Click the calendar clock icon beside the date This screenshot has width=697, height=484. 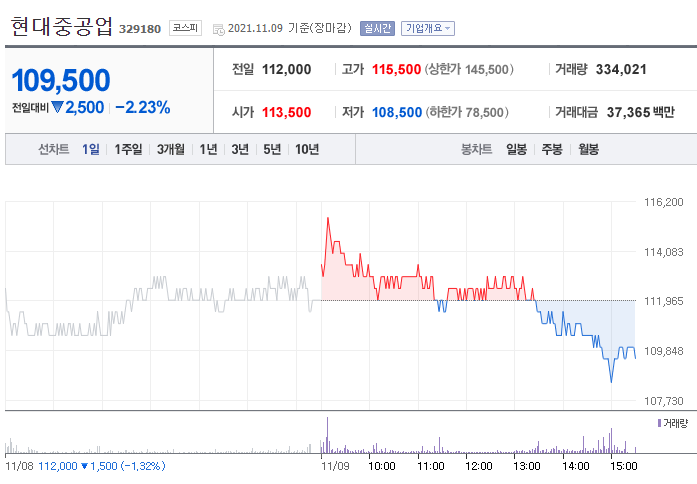click(x=218, y=30)
